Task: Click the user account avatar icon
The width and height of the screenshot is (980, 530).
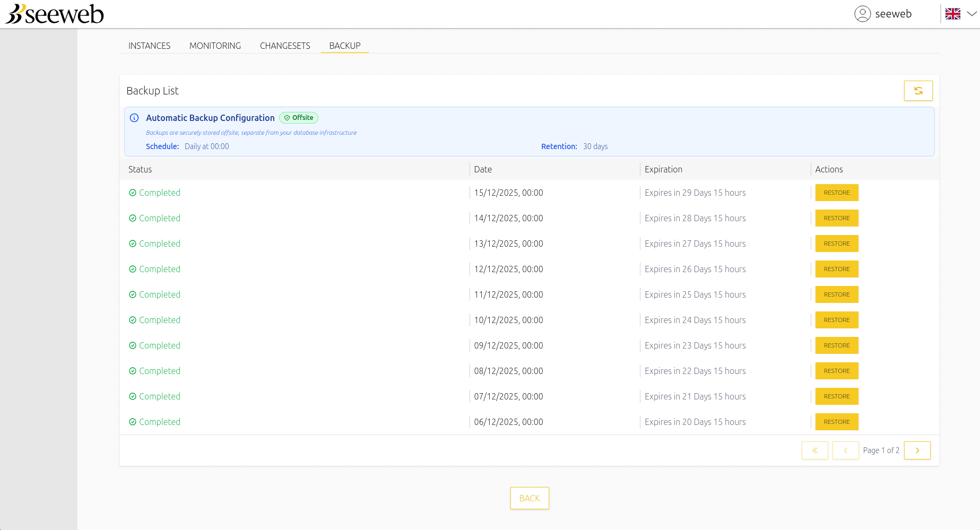Action: click(862, 14)
